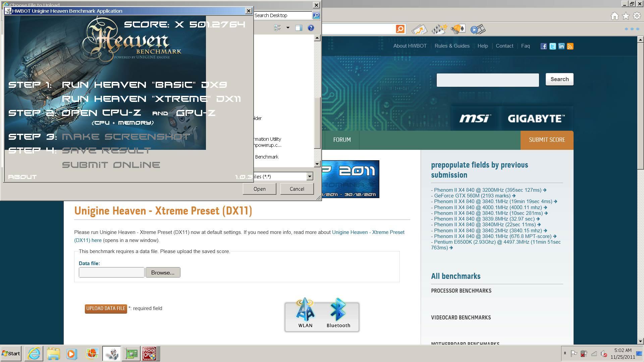Click the bell and card toolbar icon

point(458,29)
